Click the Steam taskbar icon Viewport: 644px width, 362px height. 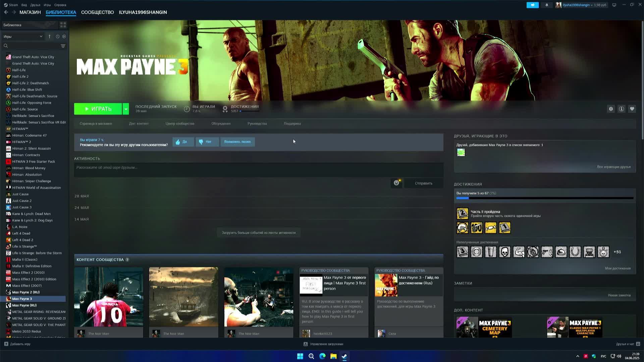[x=344, y=356]
